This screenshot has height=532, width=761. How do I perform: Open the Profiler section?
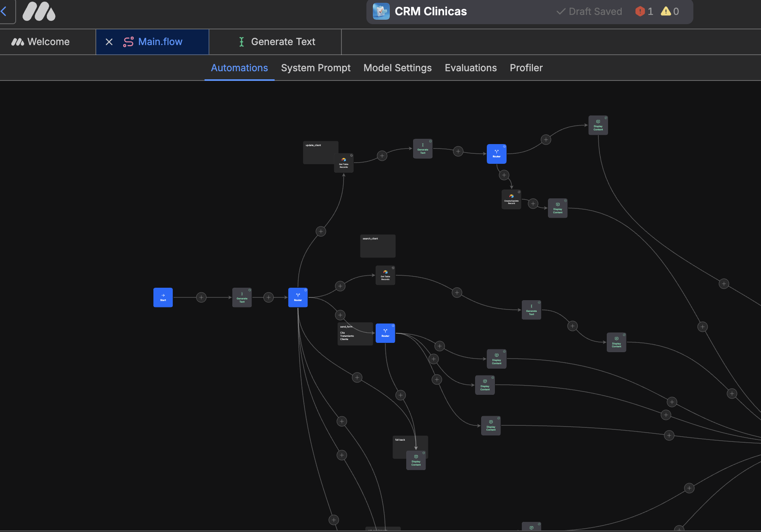tap(526, 68)
